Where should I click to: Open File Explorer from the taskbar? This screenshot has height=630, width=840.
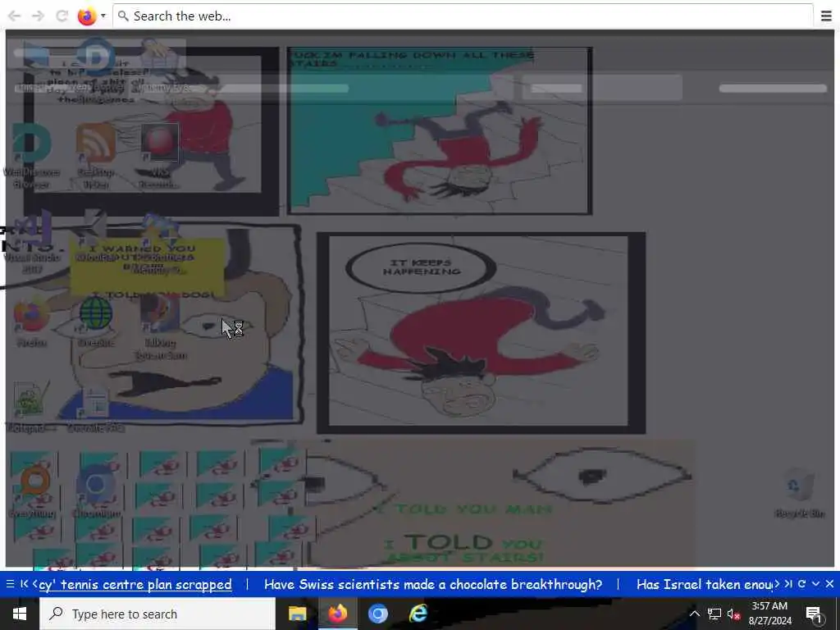[x=297, y=614]
